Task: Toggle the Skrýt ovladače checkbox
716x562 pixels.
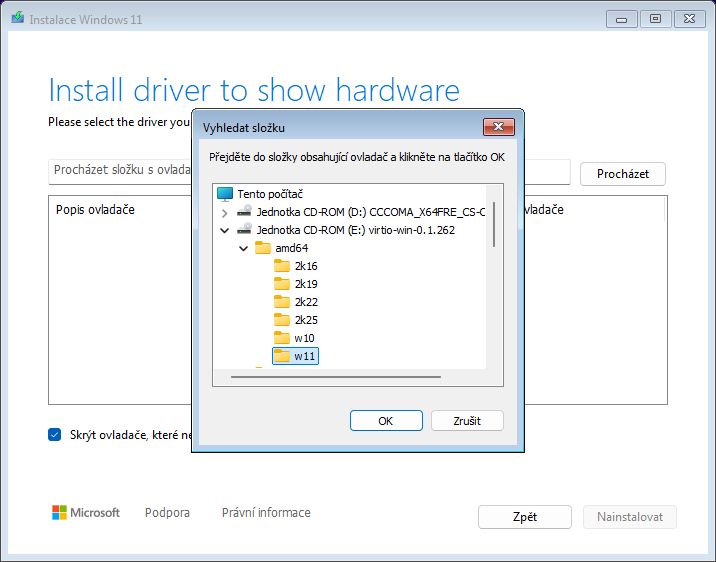Action: [54, 435]
